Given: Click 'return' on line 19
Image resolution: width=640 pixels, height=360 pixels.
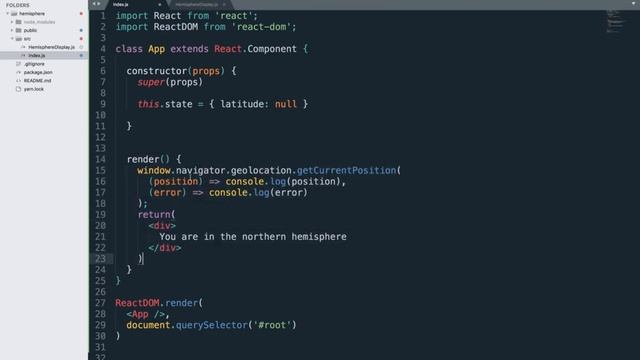Looking at the screenshot, I should 154,214.
